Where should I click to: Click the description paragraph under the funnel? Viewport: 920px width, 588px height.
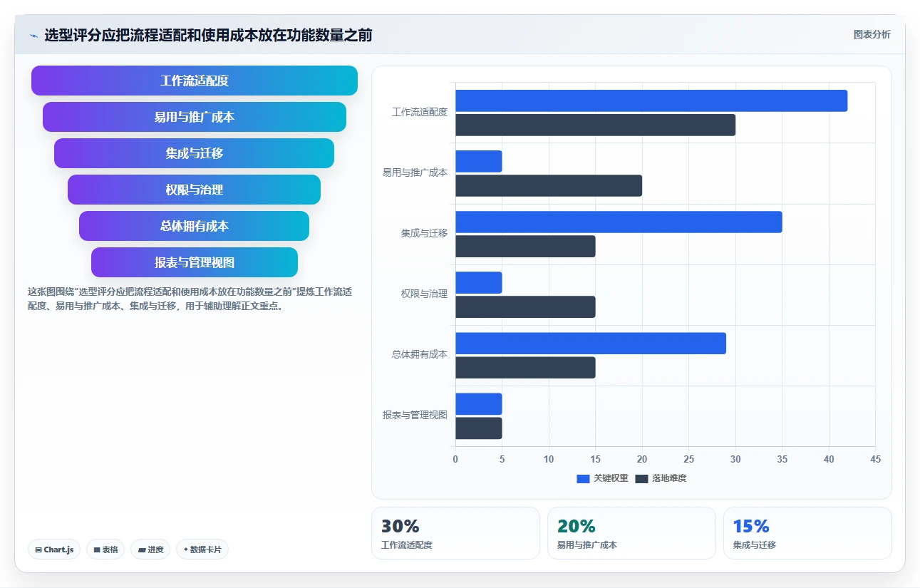pos(190,299)
